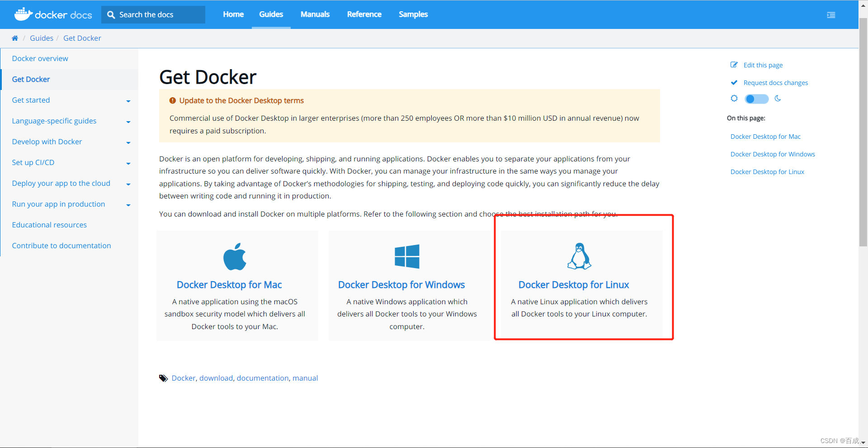This screenshot has height=448, width=868.
Task: Click the Linux penguin icon
Action: point(579,256)
